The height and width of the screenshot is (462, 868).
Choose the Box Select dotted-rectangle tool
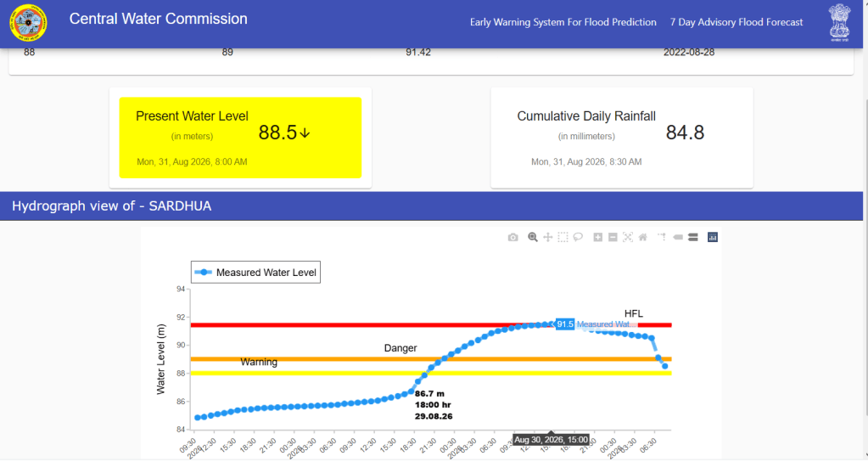[x=563, y=237]
